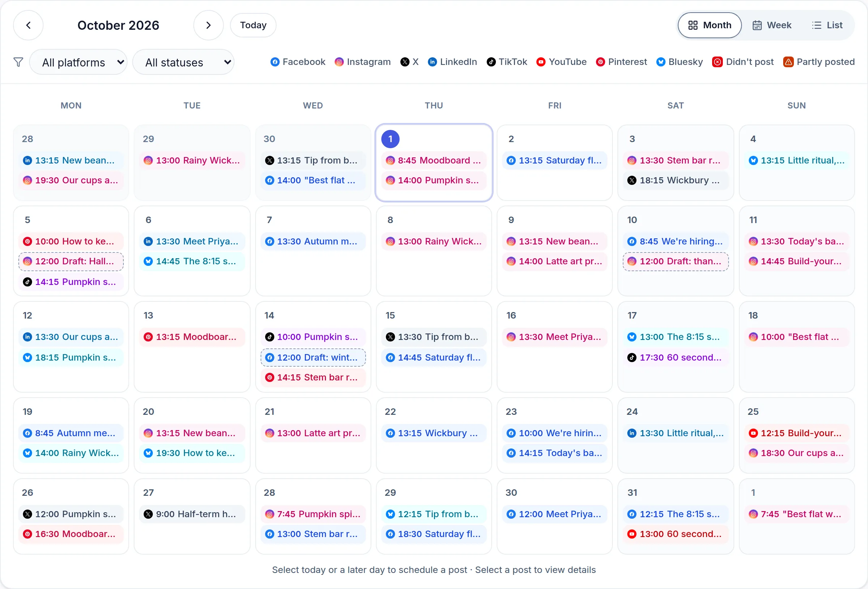The image size is (868, 589).
Task: Open 18:15 Wickbury X post
Action: (675, 180)
